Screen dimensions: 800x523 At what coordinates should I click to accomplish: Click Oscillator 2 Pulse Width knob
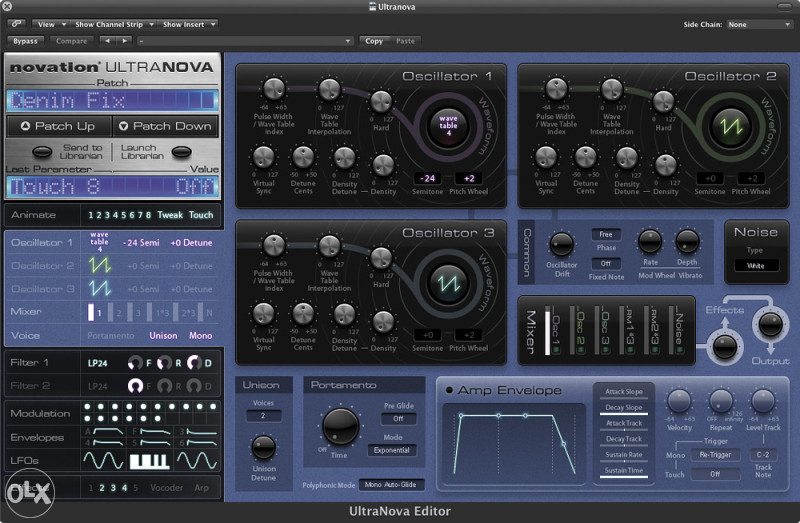tap(556, 89)
